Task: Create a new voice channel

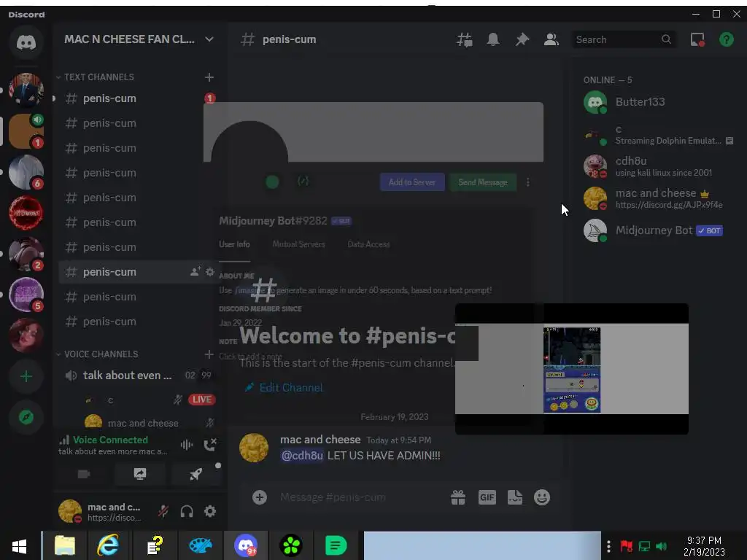Action: [209, 354]
